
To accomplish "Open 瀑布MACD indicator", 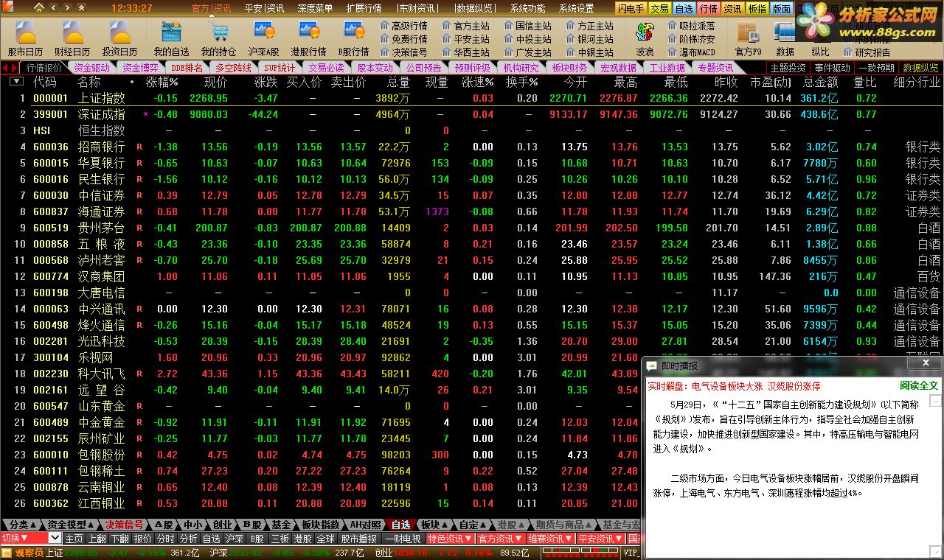I will pyautogui.click(x=691, y=52).
